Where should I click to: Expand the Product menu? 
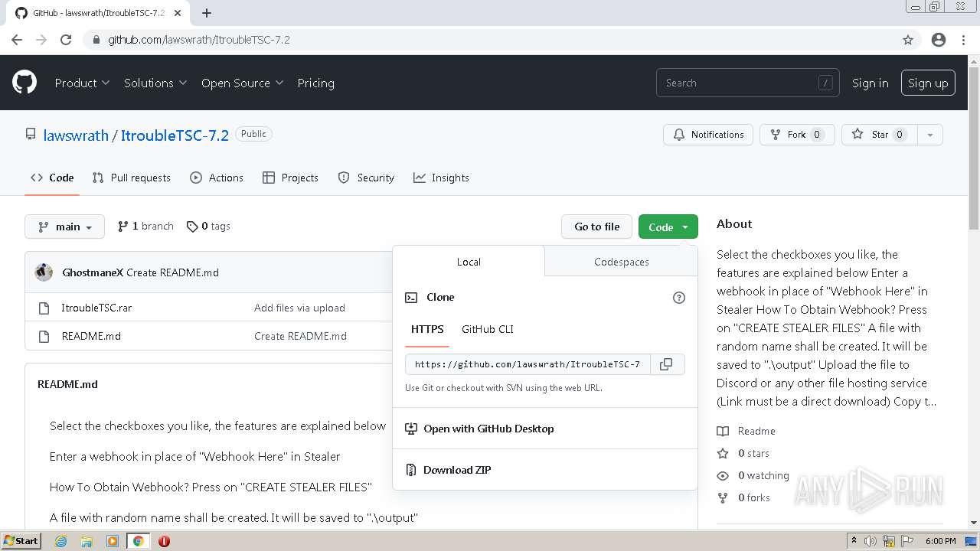click(x=82, y=83)
